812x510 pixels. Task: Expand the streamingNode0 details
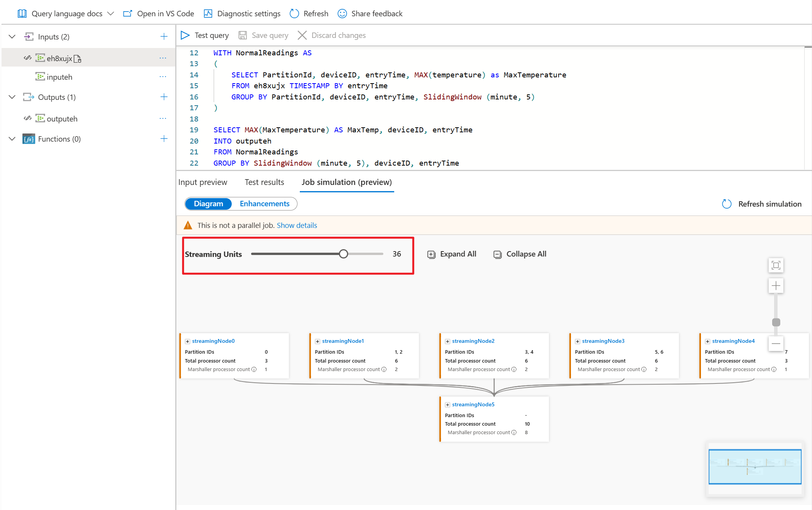188,341
